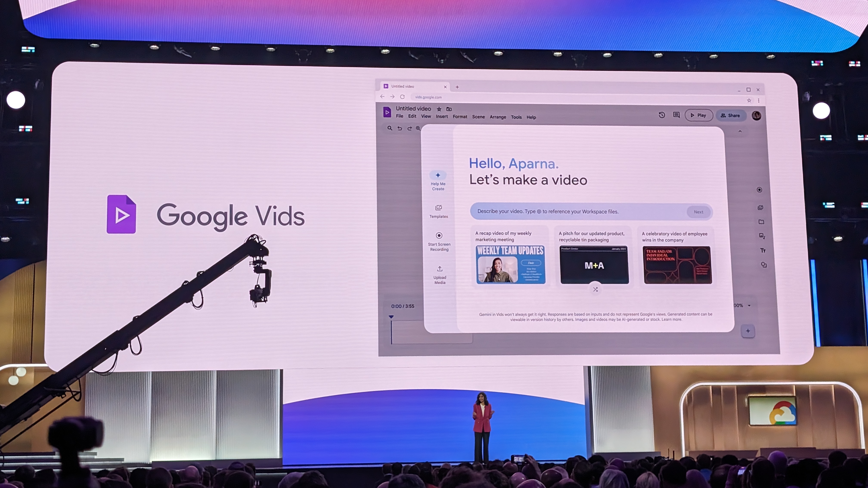Click the move to folder icon beside title
This screenshot has width=868, height=488.
tap(449, 109)
